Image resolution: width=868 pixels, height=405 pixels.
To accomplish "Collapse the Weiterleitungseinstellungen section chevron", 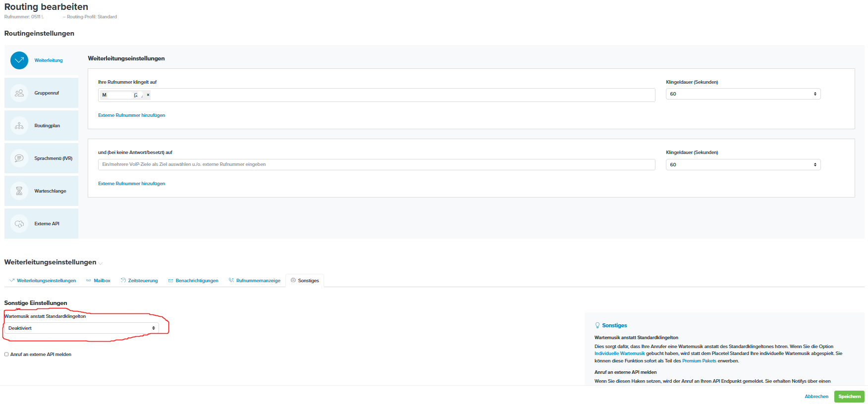I will pos(101,263).
